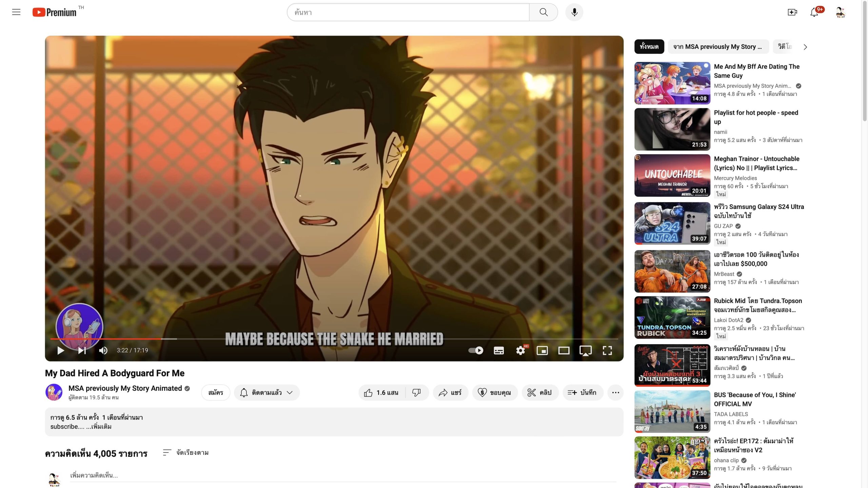Image resolution: width=868 pixels, height=488 pixels.
Task: Toggle subtitles/closed captions
Action: (x=498, y=350)
